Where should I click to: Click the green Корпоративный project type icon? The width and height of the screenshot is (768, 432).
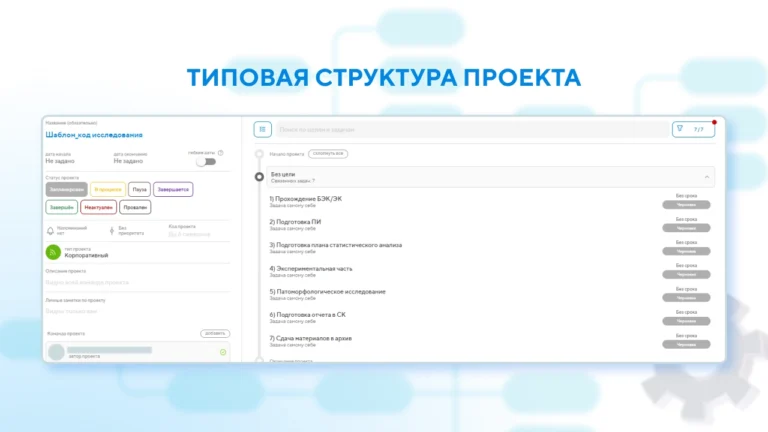pos(53,252)
